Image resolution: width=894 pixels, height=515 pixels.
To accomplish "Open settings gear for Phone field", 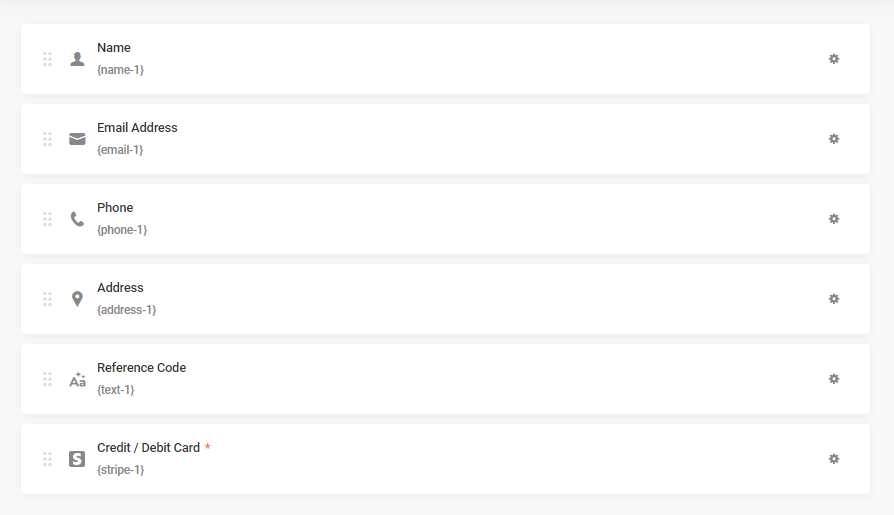I will coord(834,219).
